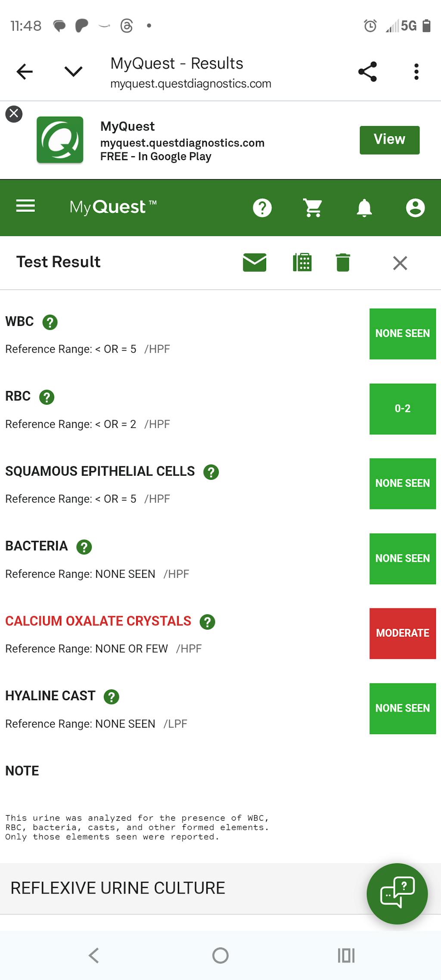Image resolution: width=441 pixels, height=980 pixels.
Task: Open the MyQuest hamburger menu
Action: click(25, 206)
